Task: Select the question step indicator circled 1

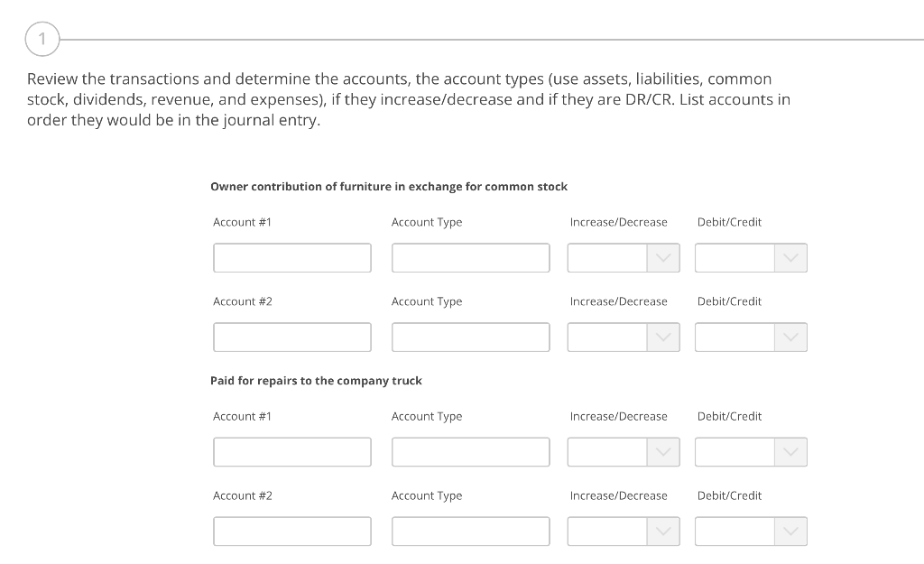Action: 42,39
